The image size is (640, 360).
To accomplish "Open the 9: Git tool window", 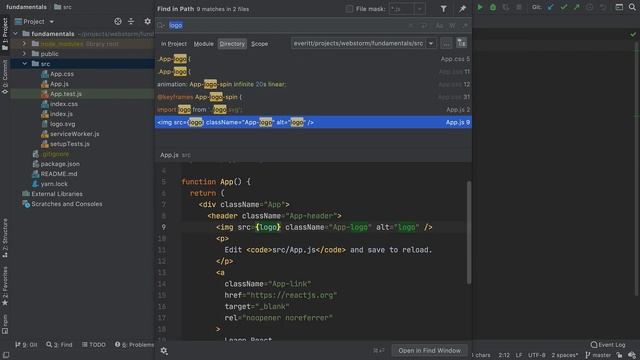I will [26, 345].
